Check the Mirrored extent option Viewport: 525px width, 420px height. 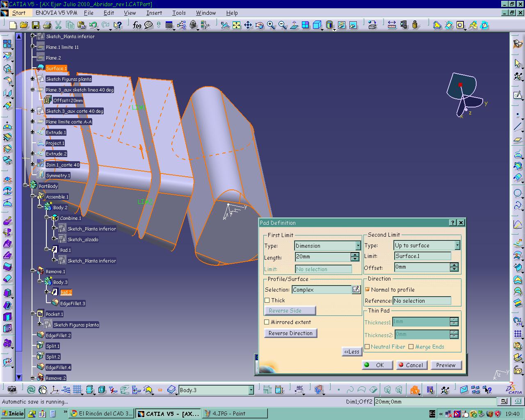pyautogui.click(x=267, y=322)
